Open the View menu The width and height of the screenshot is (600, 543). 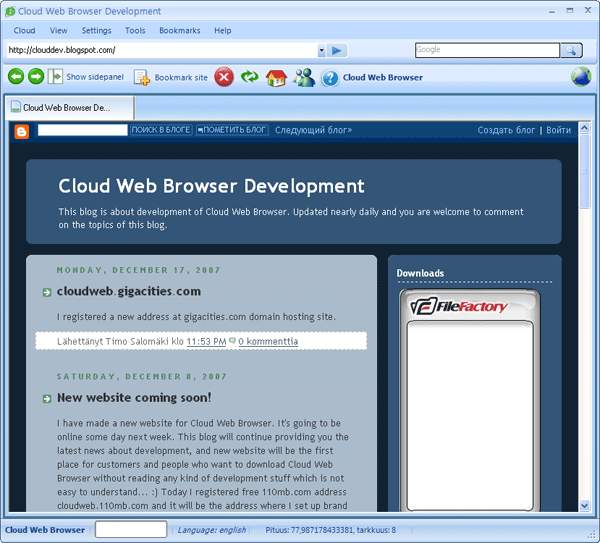click(59, 31)
